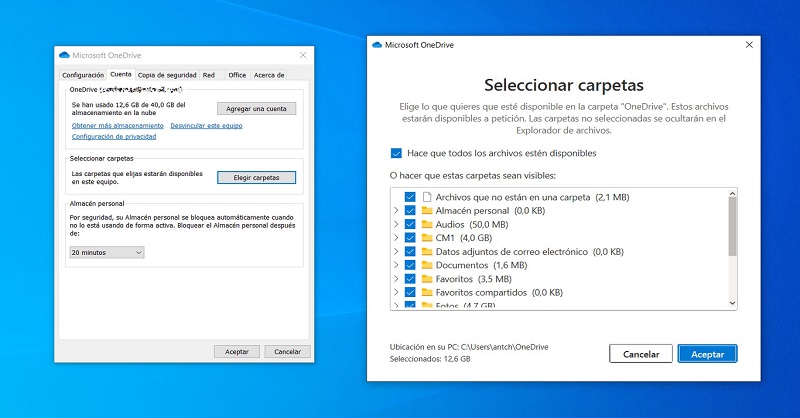800x418 pixels.
Task: Click the file icon for Archivos que no están en una carpeta
Action: tap(427, 197)
